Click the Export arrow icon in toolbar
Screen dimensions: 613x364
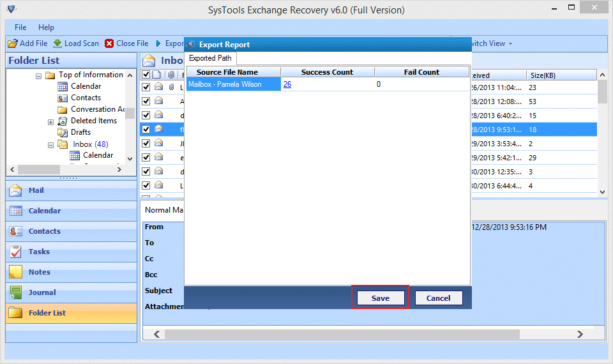(x=158, y=43)
